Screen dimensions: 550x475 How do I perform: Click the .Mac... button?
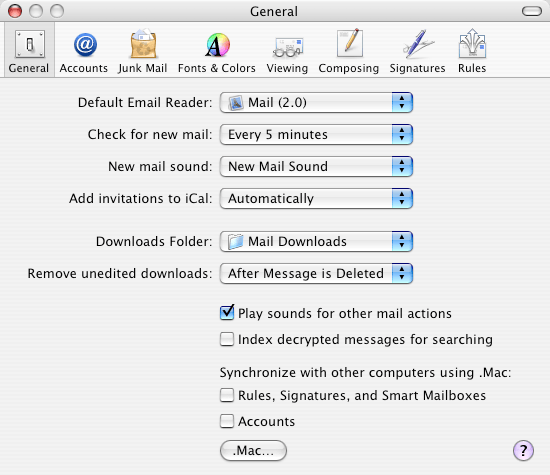point(253,450)
